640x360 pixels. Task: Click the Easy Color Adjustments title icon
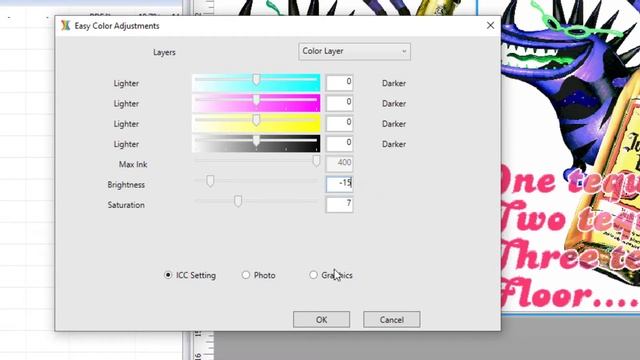click(66, 26)
